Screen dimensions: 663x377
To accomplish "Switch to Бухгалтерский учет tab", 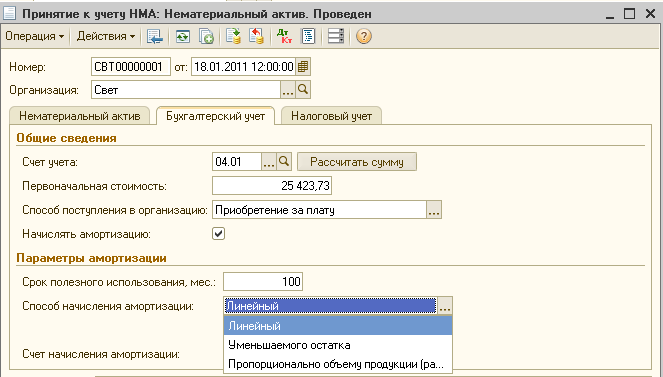I will [x=215, y=116].
